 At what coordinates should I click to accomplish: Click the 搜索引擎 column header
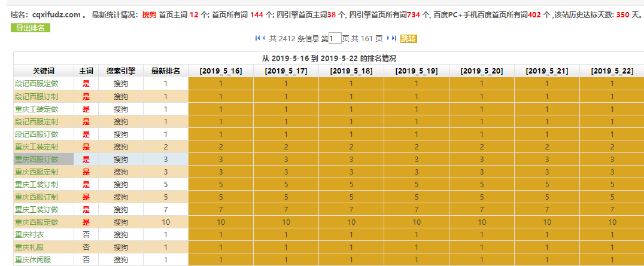coord(120,71)
